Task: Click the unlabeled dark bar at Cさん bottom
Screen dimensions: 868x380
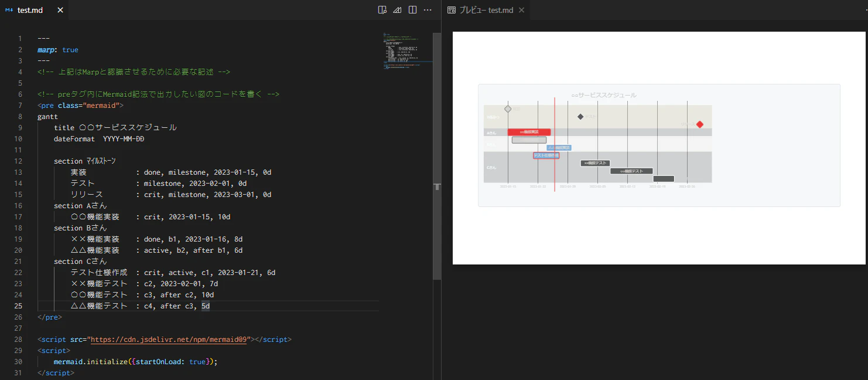Action: coord(664,179)
